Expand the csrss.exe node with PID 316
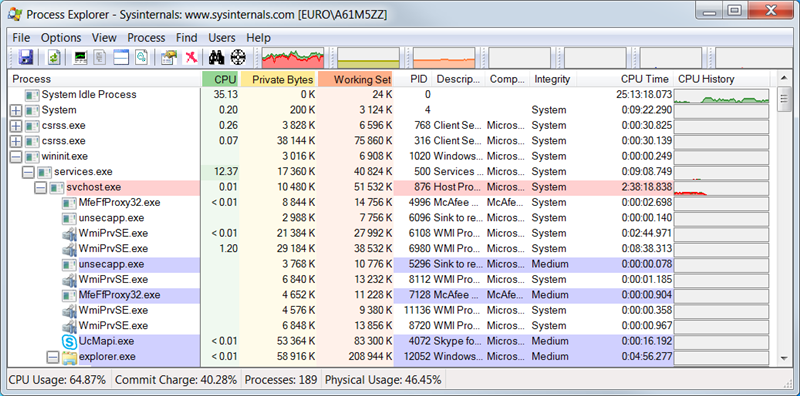 [16, 141]
